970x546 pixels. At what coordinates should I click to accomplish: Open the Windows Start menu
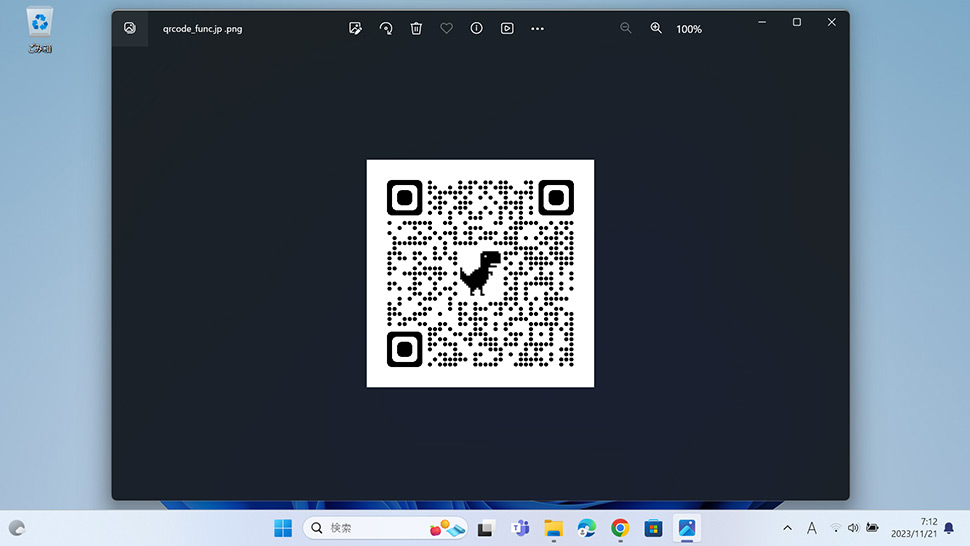283,528
